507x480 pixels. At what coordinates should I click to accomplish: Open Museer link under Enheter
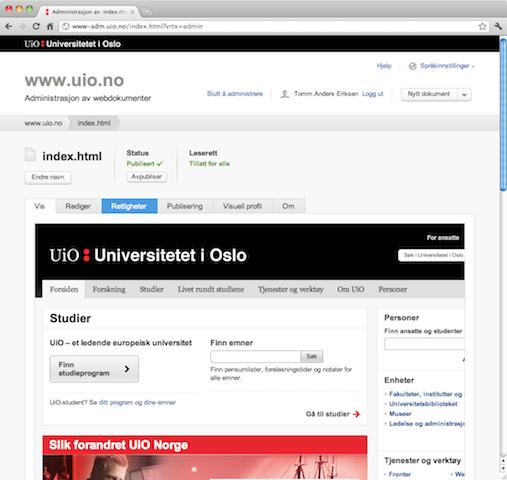(400, 414)
